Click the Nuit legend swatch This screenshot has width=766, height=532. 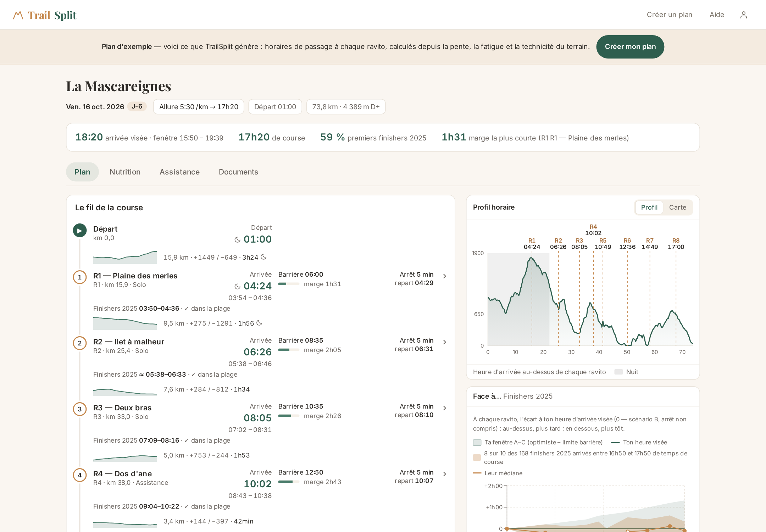point(618,372)
